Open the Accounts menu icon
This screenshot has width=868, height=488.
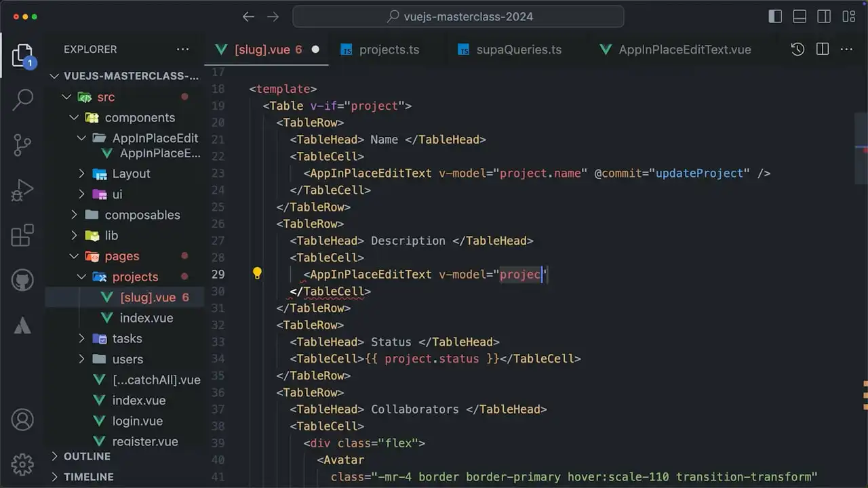click(x=22, y=420)
